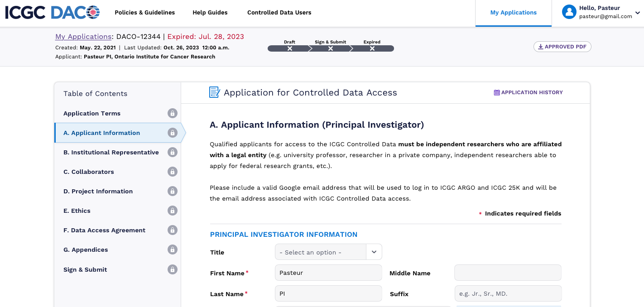Image resolution: width=644 pixels, height=307 pixels.
Task: Click the user avatar icon
Action: pos(569,12)
